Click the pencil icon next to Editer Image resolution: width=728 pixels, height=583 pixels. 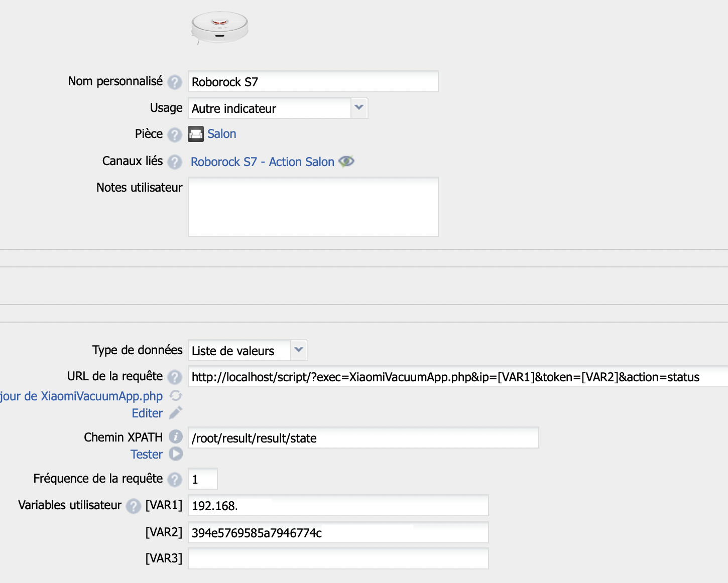(x=176, y=413)
